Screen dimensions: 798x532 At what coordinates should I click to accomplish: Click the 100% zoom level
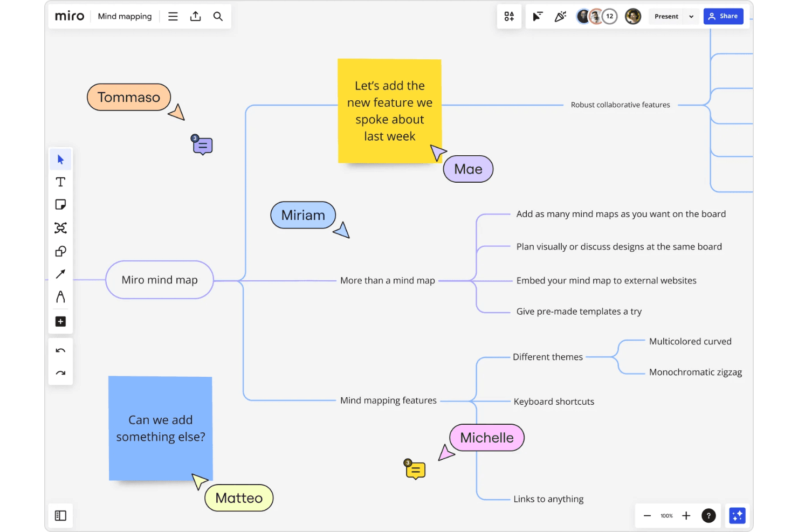[x=667, y=516]
